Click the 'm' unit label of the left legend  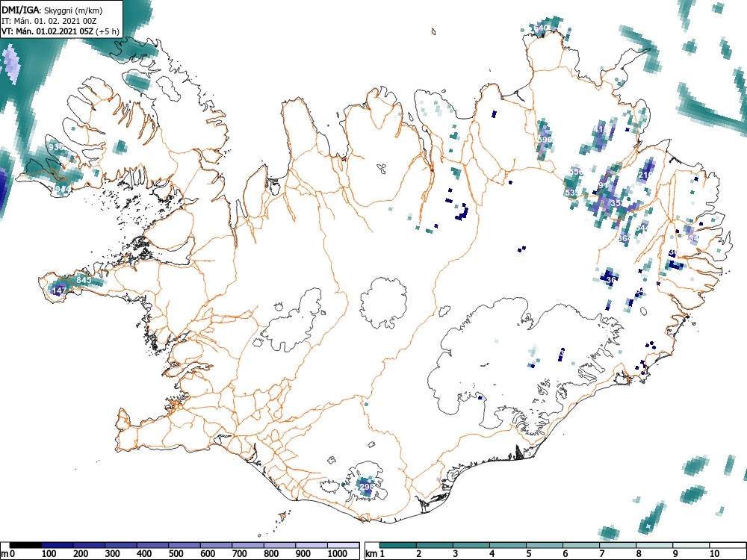pos(4,554)
